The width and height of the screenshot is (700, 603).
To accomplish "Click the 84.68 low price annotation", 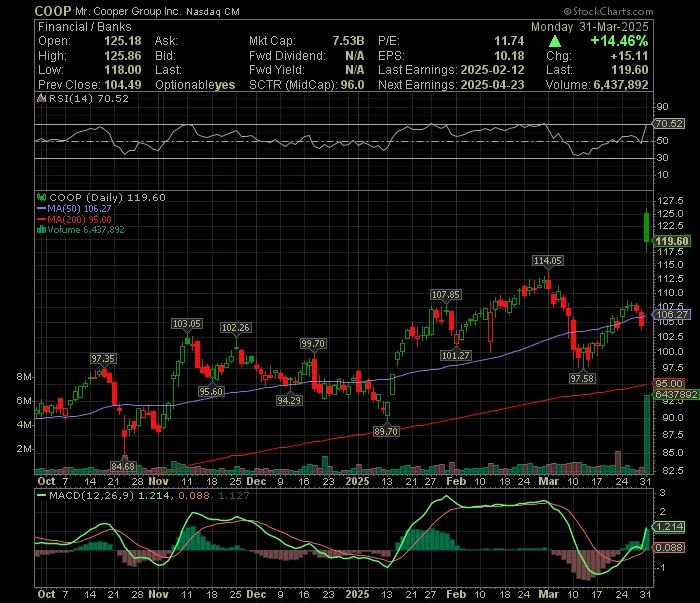I will coord(123,466).
